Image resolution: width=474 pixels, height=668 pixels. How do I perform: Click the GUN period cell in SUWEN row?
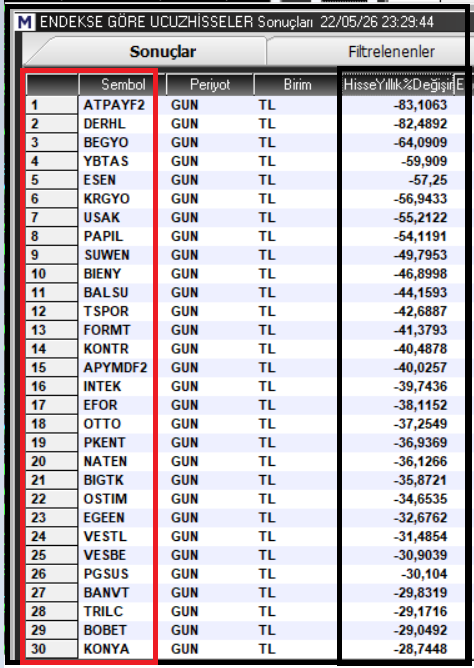coord(184,255)
